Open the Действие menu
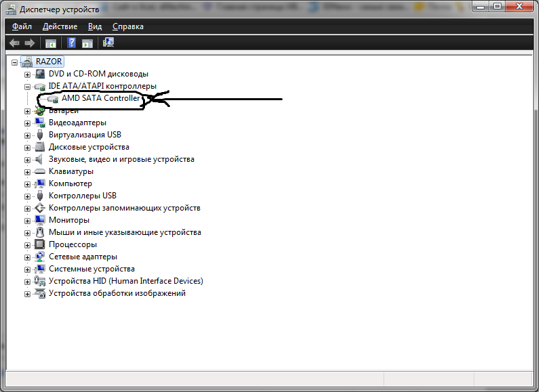 [x=60, y=26]
